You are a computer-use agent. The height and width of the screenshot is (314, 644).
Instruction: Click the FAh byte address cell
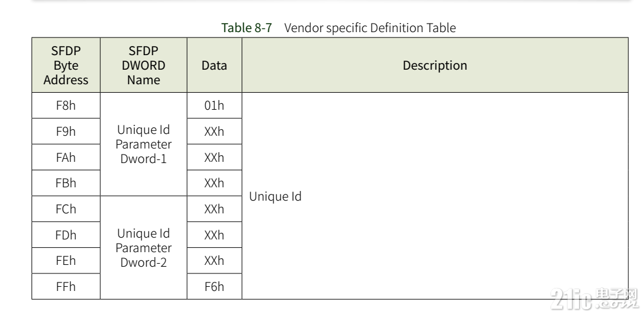point(66,157)
